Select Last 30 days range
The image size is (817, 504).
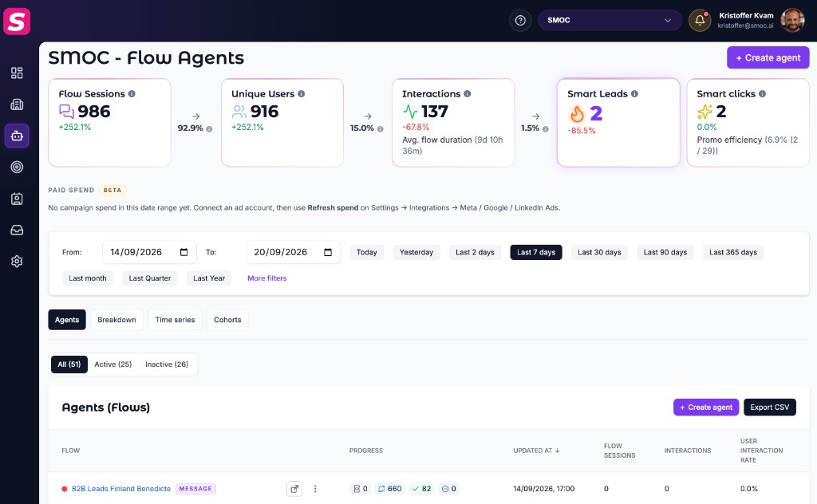click(x=600, y=252)
